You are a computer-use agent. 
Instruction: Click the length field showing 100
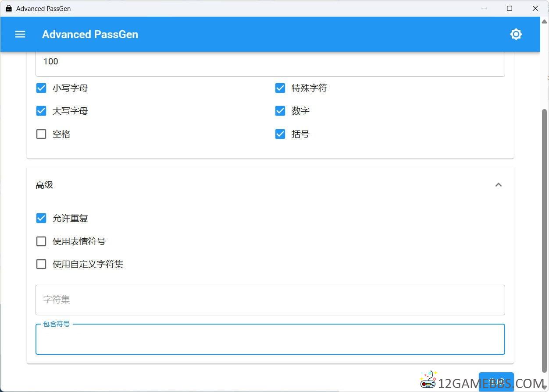270,64
